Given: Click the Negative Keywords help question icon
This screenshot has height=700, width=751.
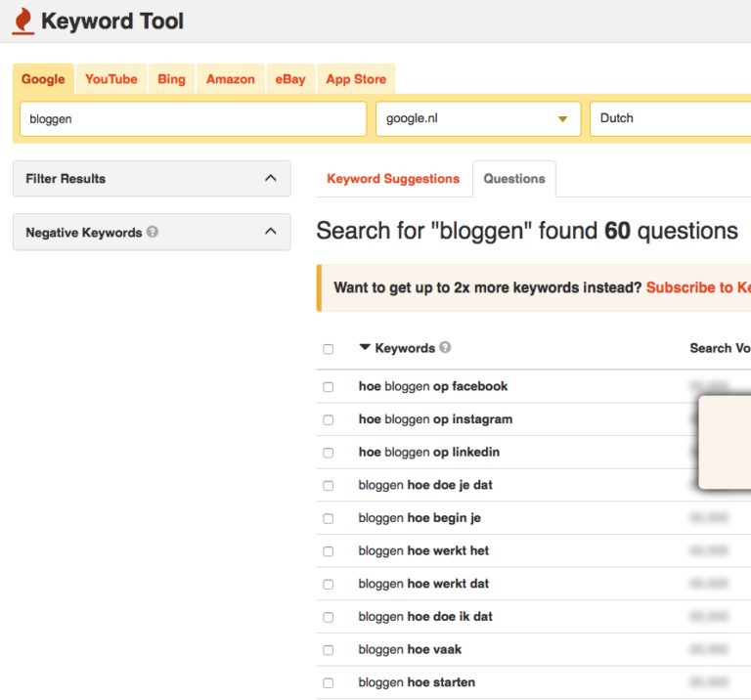Looking at the screenshot, I should (x=153, y=232).
